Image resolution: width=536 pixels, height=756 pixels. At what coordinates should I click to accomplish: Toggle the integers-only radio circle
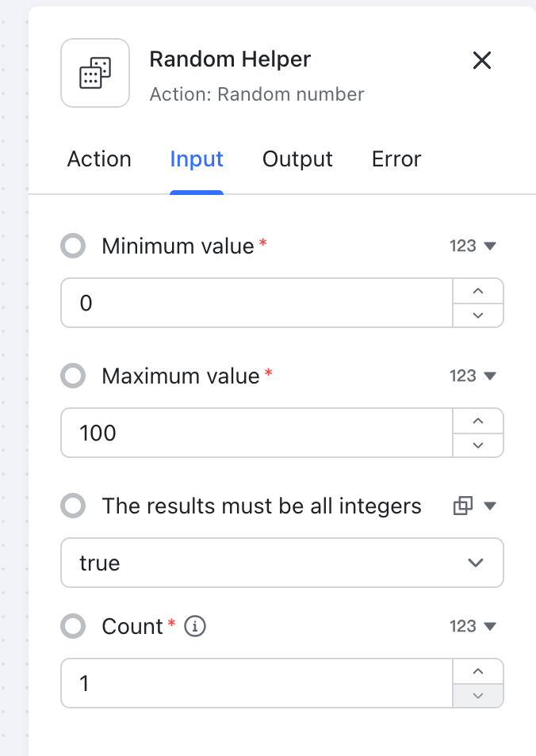tap(73, 506)
